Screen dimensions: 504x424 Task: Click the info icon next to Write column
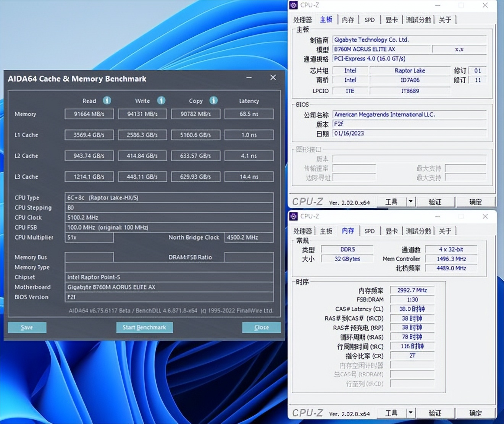[x=161, y=100]
